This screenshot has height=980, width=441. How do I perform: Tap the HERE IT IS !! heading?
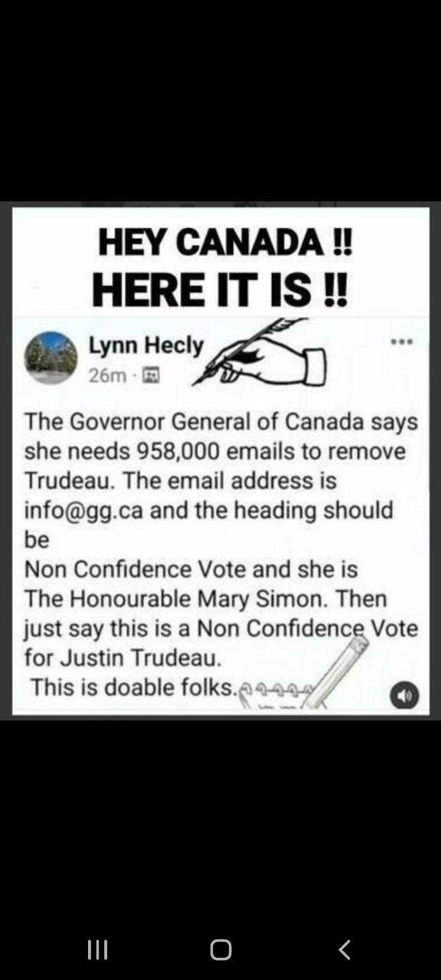tap(220, 290)
